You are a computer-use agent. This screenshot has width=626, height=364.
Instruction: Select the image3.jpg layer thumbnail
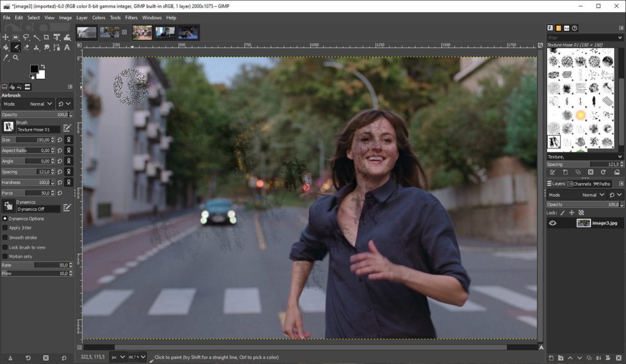(583, 224)
